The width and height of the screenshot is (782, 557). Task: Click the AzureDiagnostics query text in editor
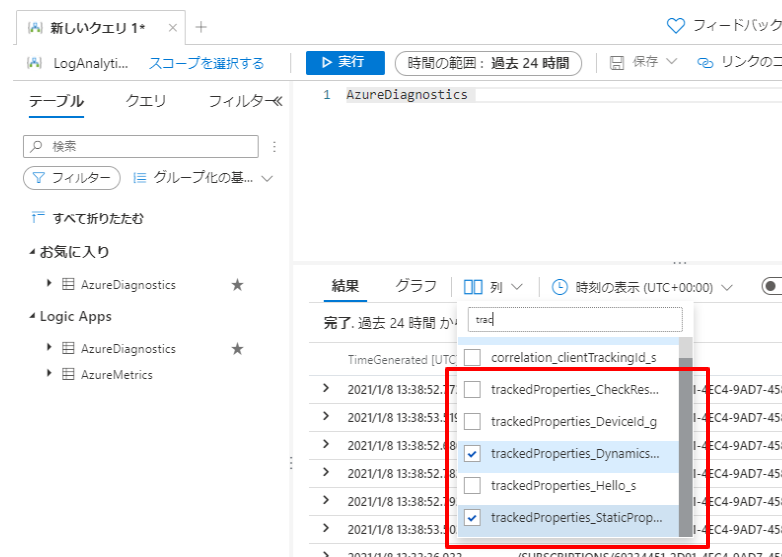(407, 94)
